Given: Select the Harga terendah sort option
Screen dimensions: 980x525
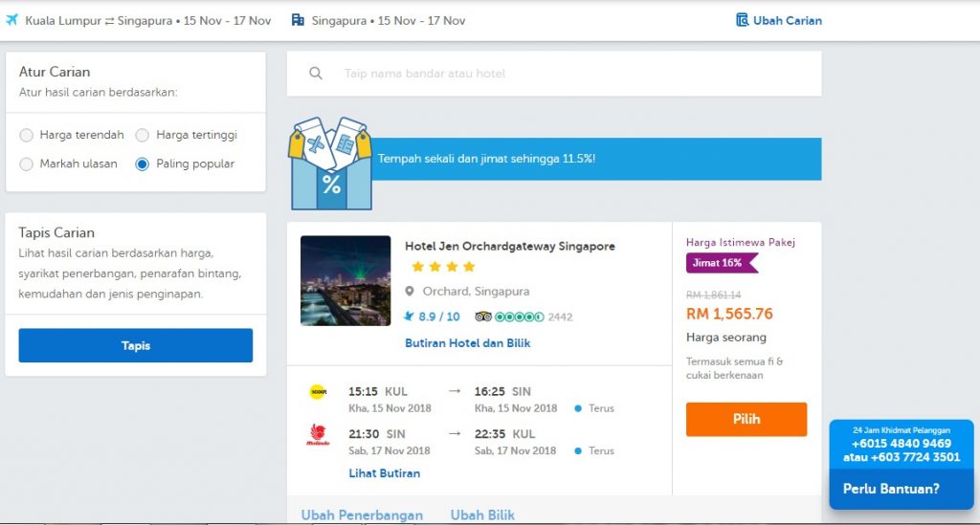Looking at the screenshot, I should [x=27, y=136].
